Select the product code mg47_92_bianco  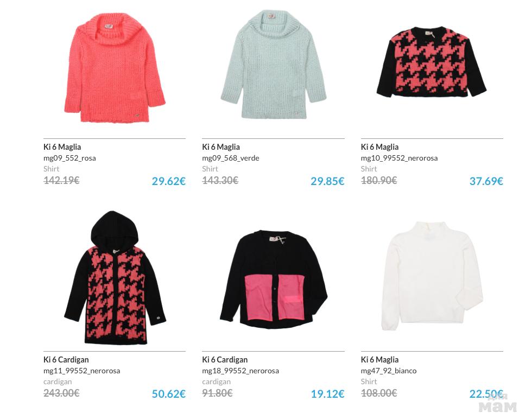pyautogui.click(x=389, y=371)
